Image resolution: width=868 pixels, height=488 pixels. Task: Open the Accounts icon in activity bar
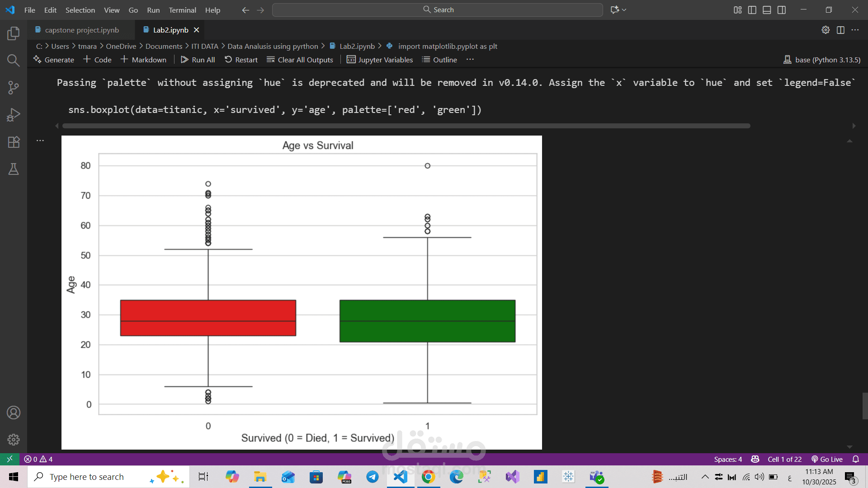click(x=14, y=413)
